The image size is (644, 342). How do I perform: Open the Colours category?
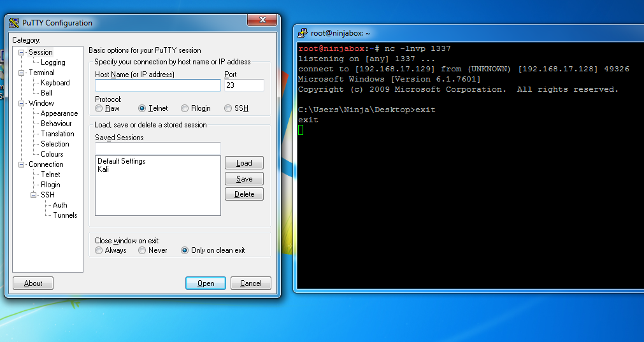point(52,154)
